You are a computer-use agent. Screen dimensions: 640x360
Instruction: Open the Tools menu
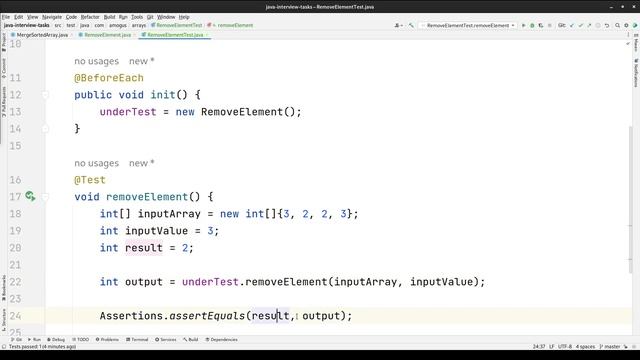[x=137, y=17]
